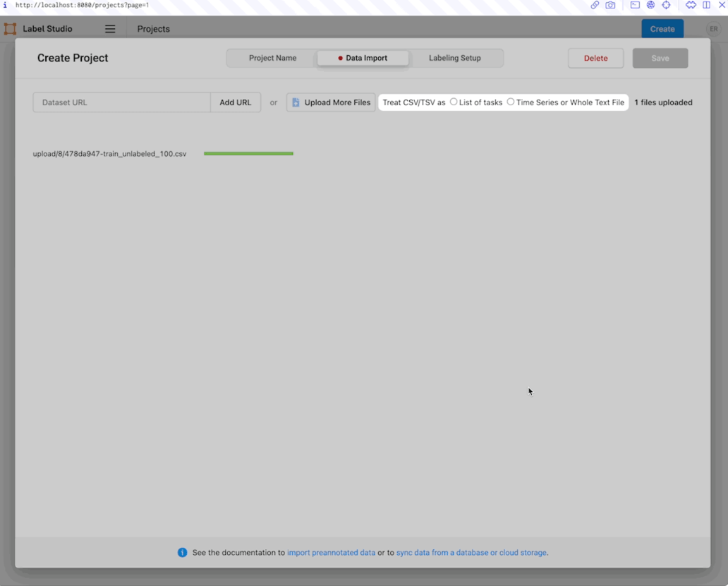The height and width of the screenshot is (586, 728).
Task: Open the hamburger menu next to Label Studio
Action: tap(110, 29)
